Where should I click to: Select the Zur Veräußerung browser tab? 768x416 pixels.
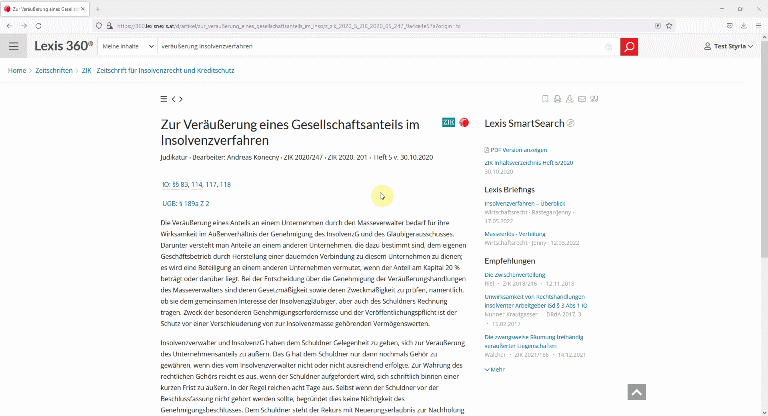tap(45, 9)
